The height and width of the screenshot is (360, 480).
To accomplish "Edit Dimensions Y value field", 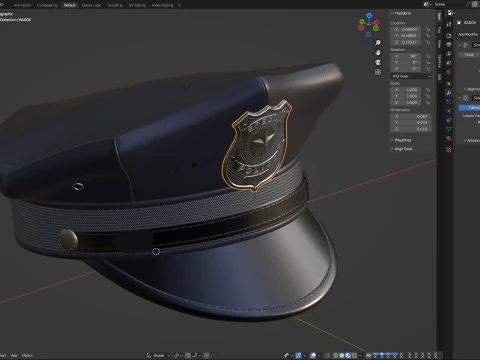I will pos(411,123).
